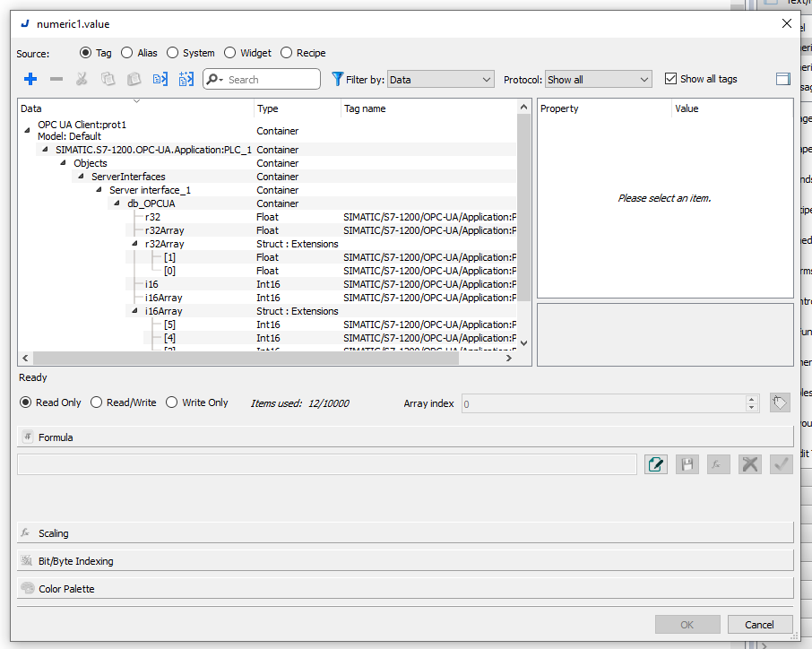Sort by the Type column header
Viewport: 812px width, 649px height.
pyautogui.click(x=298, y=108)
